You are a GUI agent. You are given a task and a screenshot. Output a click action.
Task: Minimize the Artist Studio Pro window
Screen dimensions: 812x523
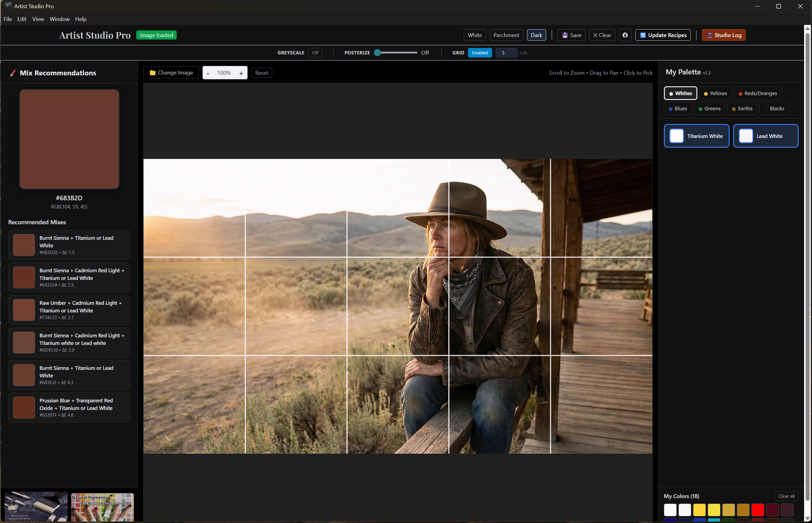[x=758, y=6]
